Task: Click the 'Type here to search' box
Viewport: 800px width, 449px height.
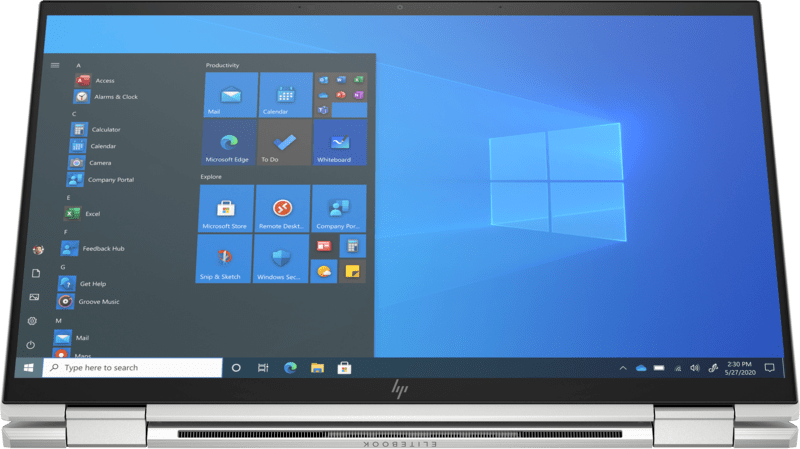Action: click(133, 368)
